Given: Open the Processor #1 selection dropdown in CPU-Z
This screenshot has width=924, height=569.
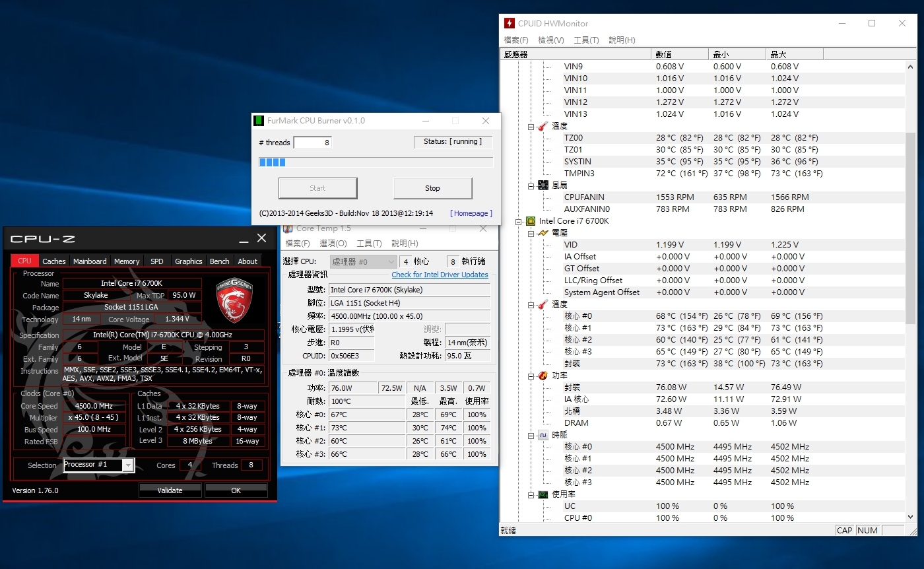Looking at the screenshot, I should click(x=128, y=465).
